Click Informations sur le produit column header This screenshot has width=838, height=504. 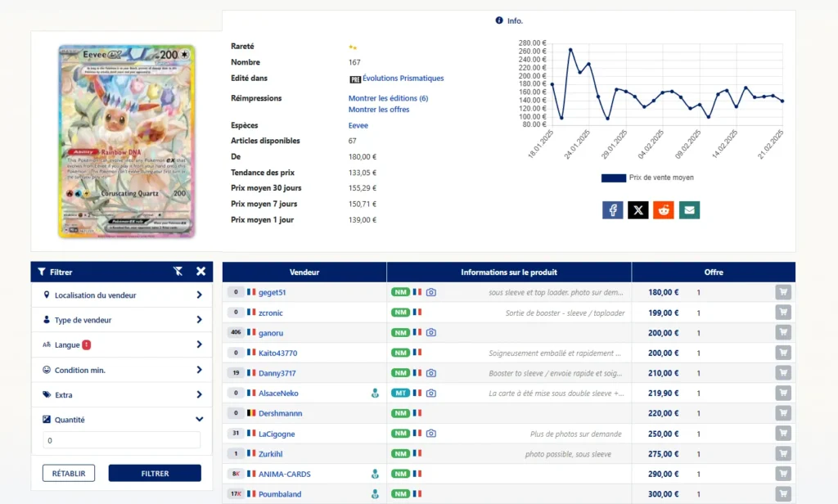(509, 272)
